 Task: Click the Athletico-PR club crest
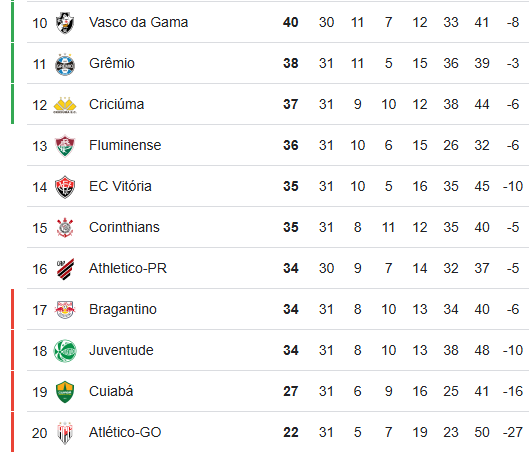pos(65,269)
